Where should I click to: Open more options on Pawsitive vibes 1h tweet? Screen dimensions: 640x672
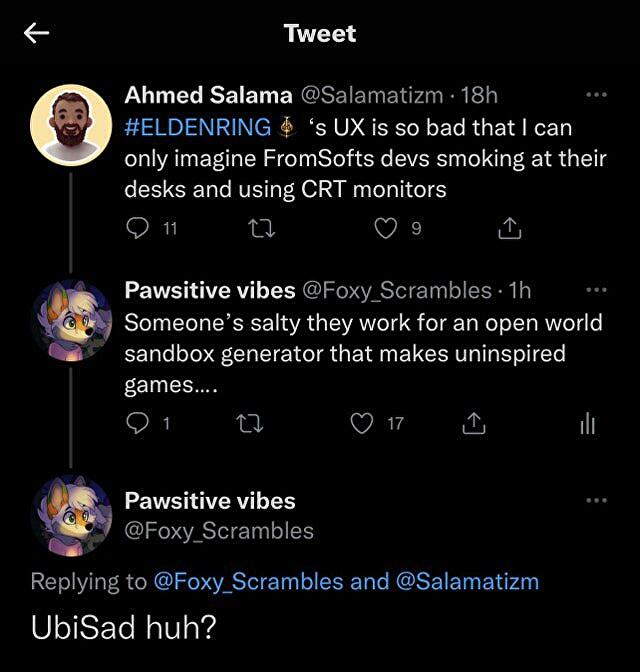596,290
